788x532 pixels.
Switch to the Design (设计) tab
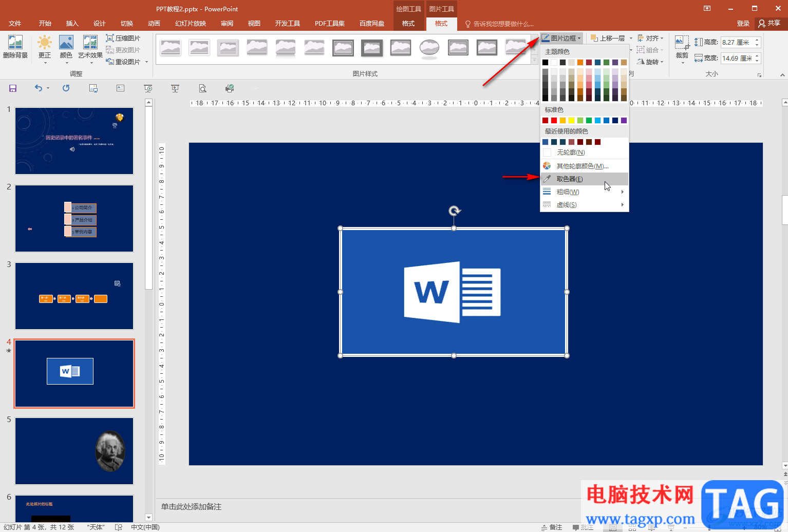coord(100,24)
